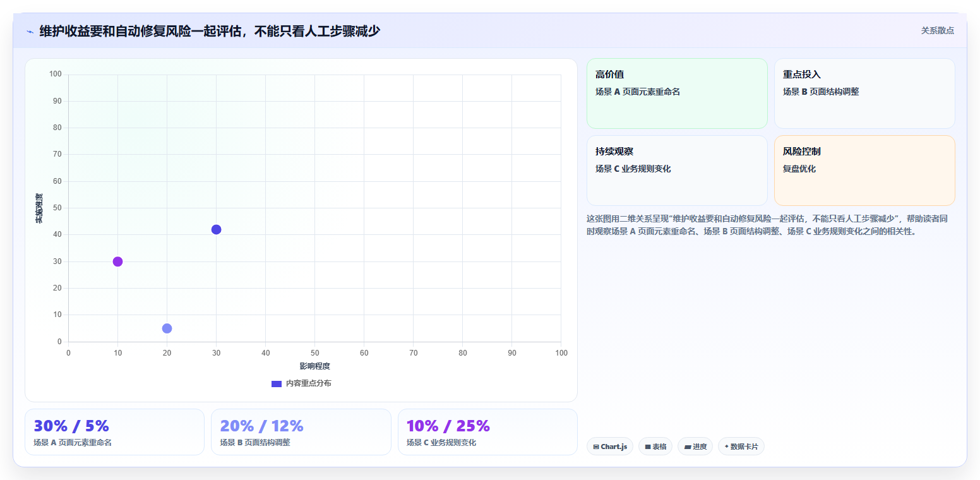Click the 表格 tag chip

(655, 447)
